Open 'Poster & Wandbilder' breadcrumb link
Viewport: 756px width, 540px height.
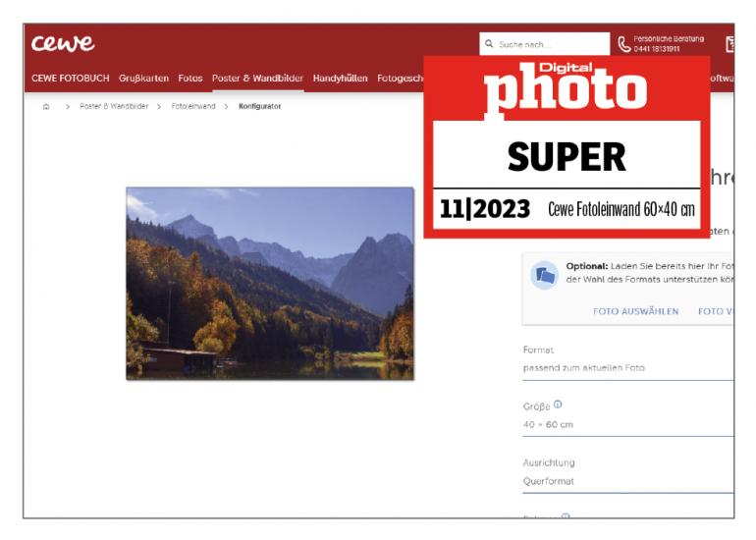click(114, 106)
